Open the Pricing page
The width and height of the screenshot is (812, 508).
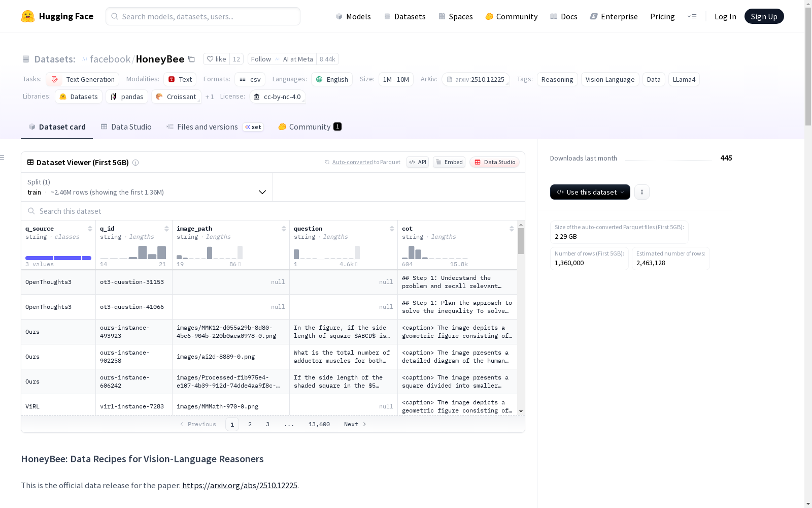click(x=662, y=16)
